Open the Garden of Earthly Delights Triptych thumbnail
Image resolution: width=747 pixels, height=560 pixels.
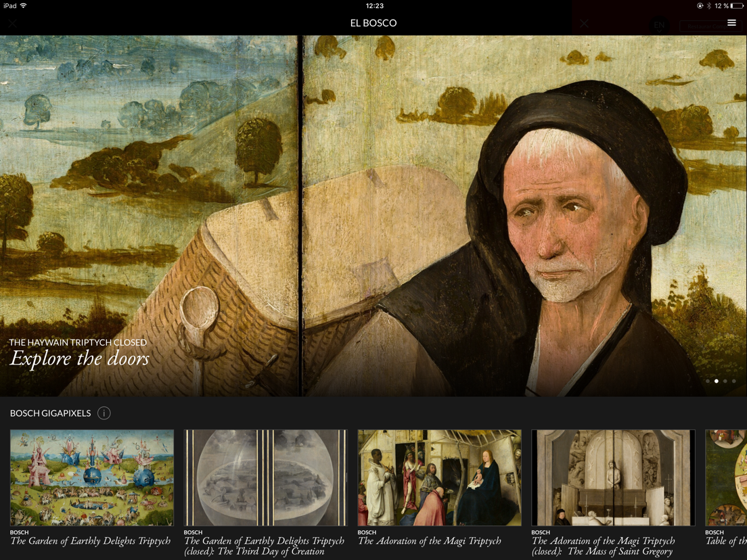tap(92, 477)
